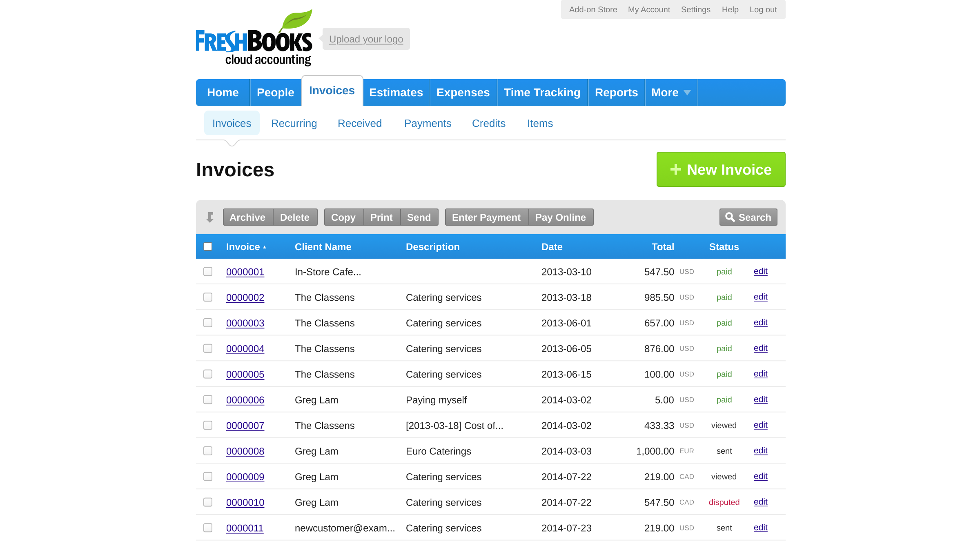980x550 pixels.
Task: Click the Print button
Action: point(381,217)
